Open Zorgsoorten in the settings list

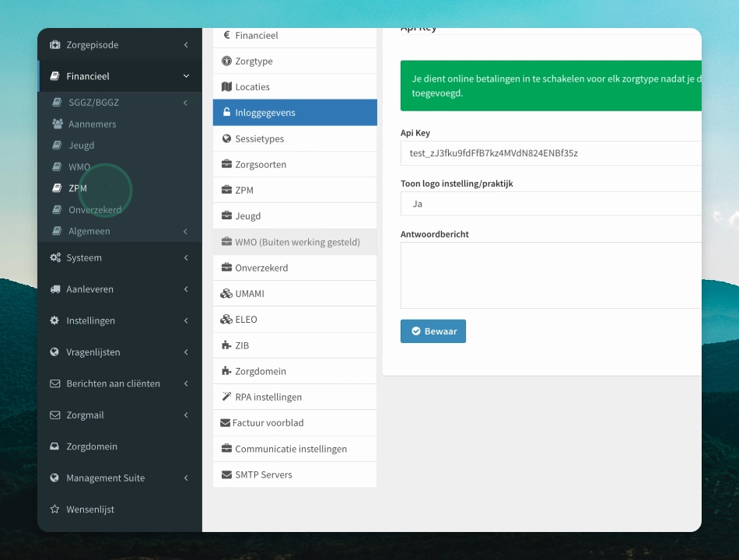(295, 165)
